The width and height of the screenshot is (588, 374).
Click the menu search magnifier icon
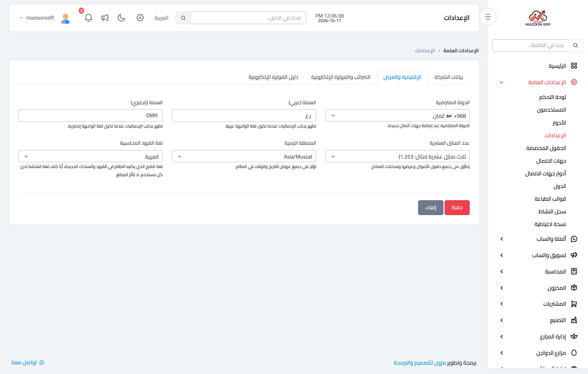pos(576,45)
